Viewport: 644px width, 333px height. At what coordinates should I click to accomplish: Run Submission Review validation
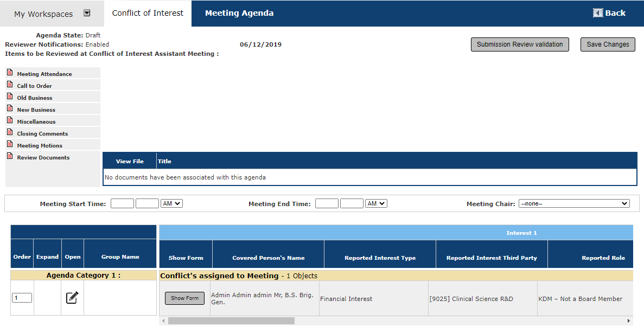tap(520, 44)
